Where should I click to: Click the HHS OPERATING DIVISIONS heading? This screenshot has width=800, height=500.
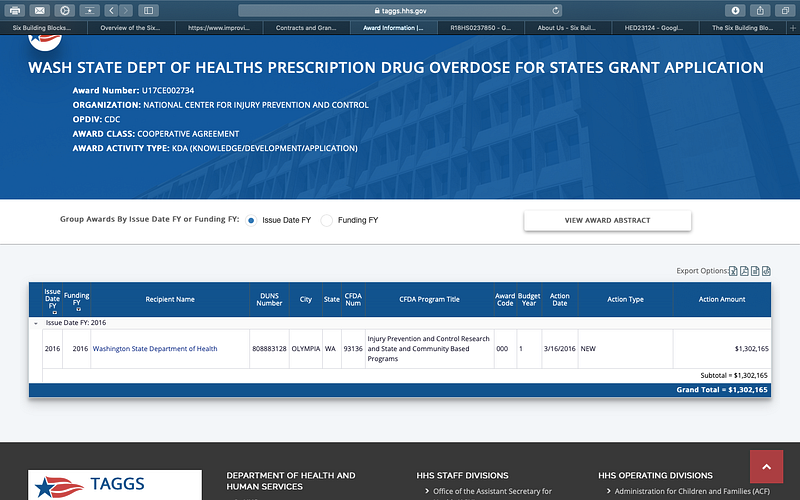(655, 476)
